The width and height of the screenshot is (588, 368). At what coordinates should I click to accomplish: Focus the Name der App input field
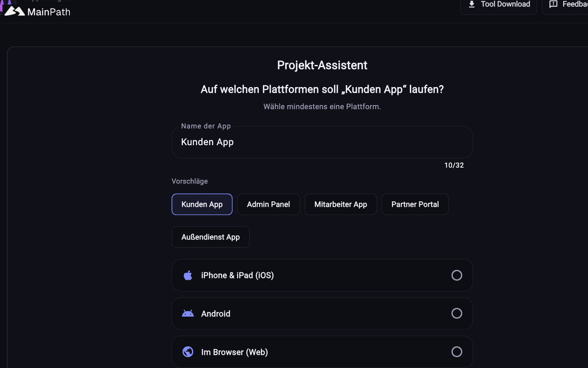pyautogui.click(x=322, y=142)
